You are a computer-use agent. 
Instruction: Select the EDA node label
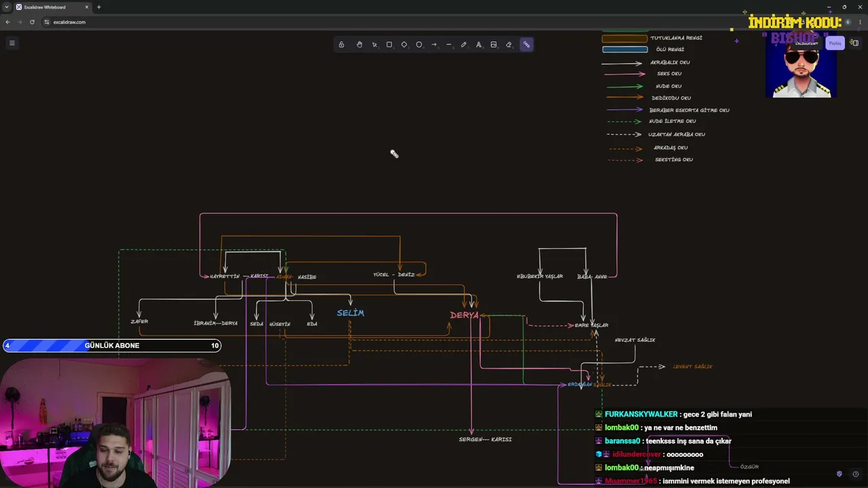[312, 324]
